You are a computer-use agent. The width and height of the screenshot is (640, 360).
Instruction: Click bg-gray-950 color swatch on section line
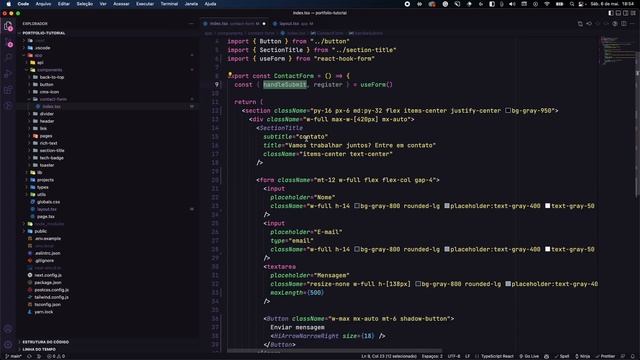pos(508,111)
